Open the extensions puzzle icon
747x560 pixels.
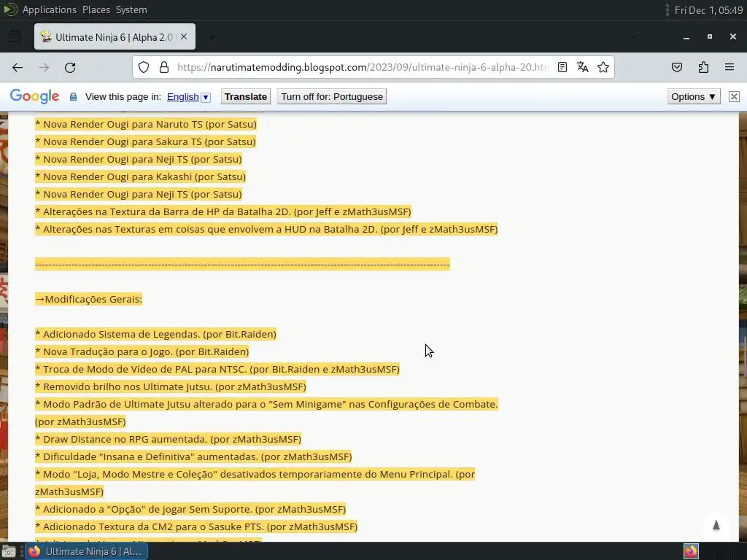pos(703,67)
